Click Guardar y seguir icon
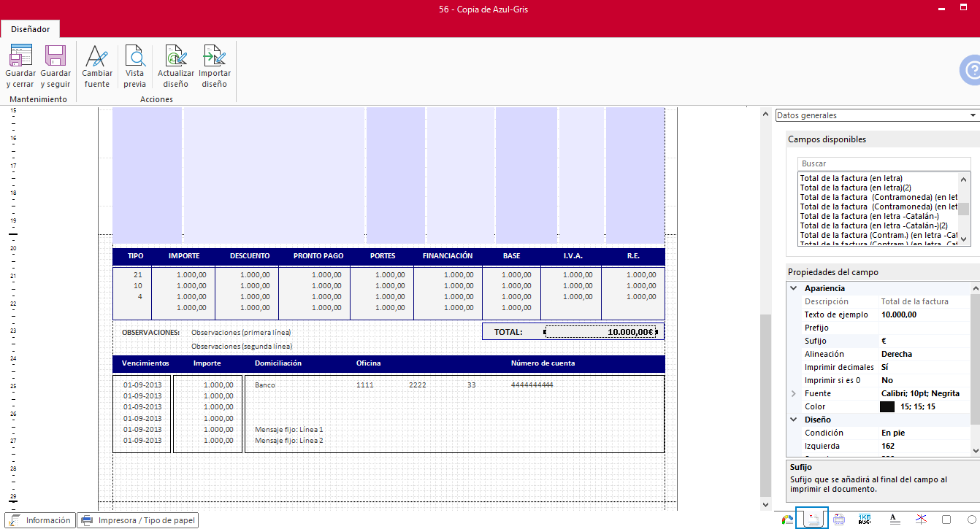Viewport: 980px width, 529px height. (x=55, y=55)
